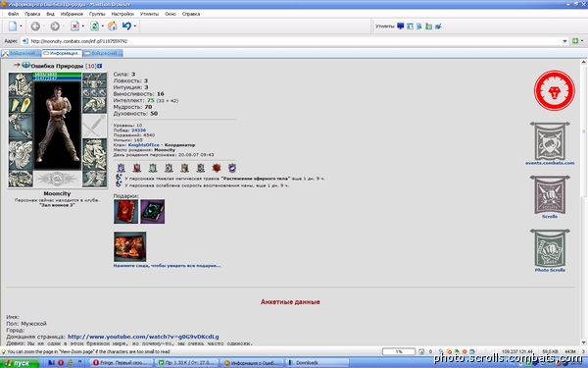Open the dropdown arrow next to Refresh
Image resolution: width=588 pixels, height=368 pixels.
pyautogui.click(x=102, y=26)
